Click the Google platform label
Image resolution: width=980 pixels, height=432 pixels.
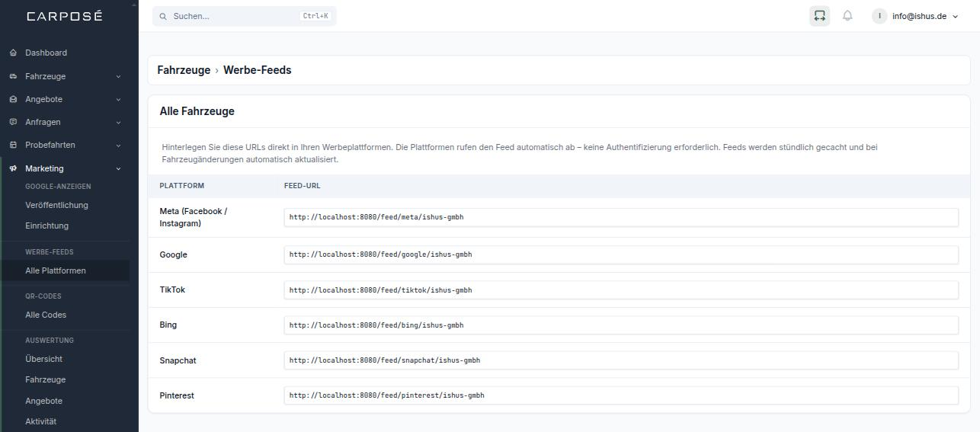click(173, 254)
